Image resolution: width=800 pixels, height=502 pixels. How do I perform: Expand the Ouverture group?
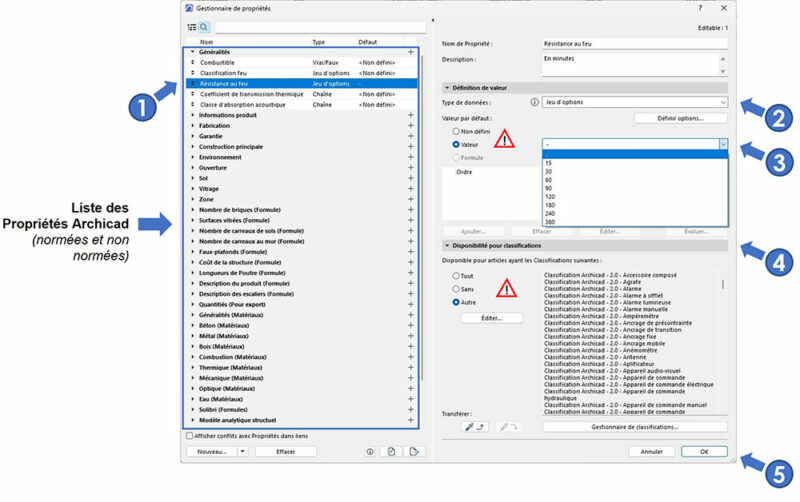192,168
